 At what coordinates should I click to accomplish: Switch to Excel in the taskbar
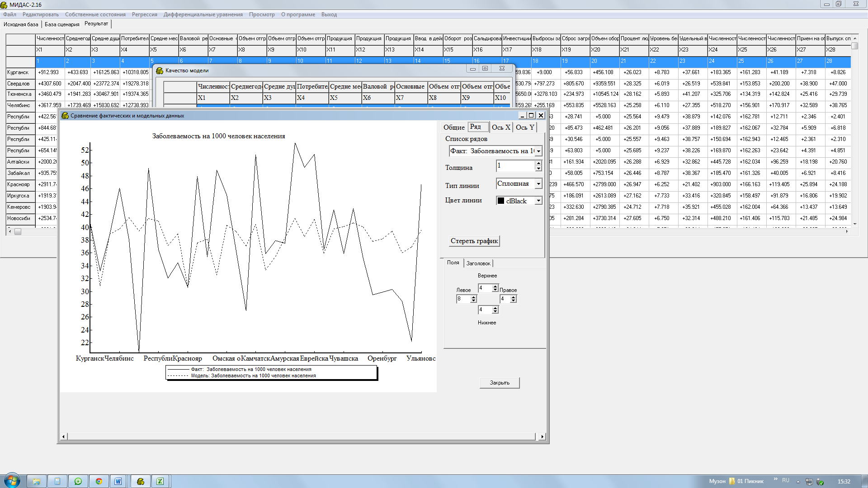(x=160, y=481)
